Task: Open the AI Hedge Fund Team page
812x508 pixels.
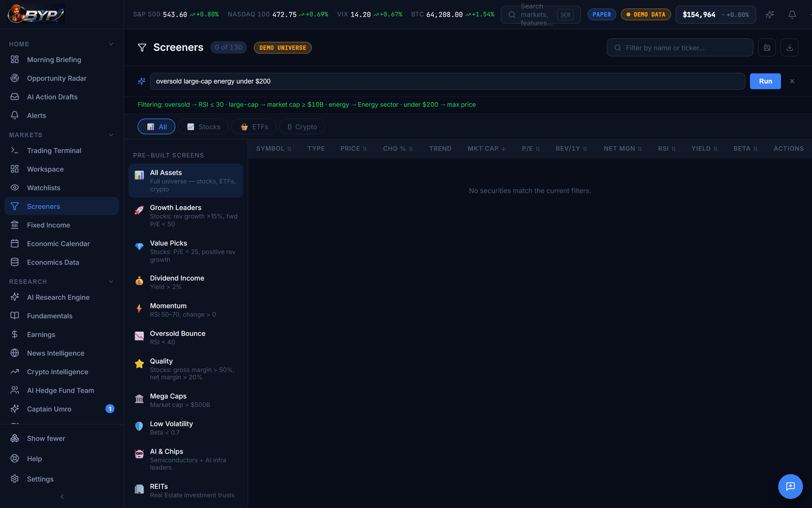Action: pyautogui.click(x=61, y=391)
